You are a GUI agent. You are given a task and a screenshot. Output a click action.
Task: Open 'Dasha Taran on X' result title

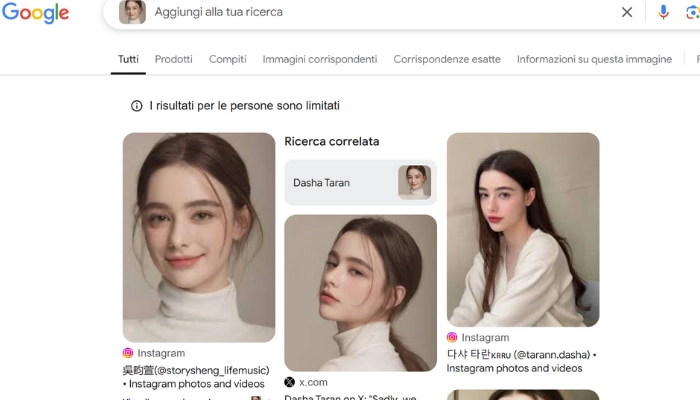click(350, 396)
